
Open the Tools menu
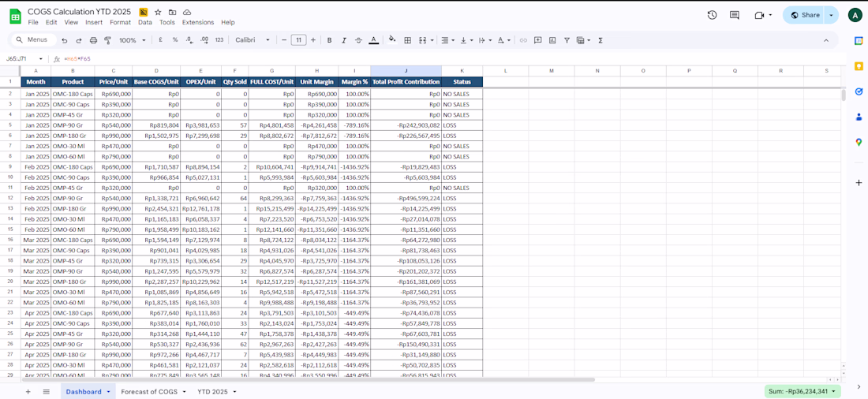click(x=167, y=23)
